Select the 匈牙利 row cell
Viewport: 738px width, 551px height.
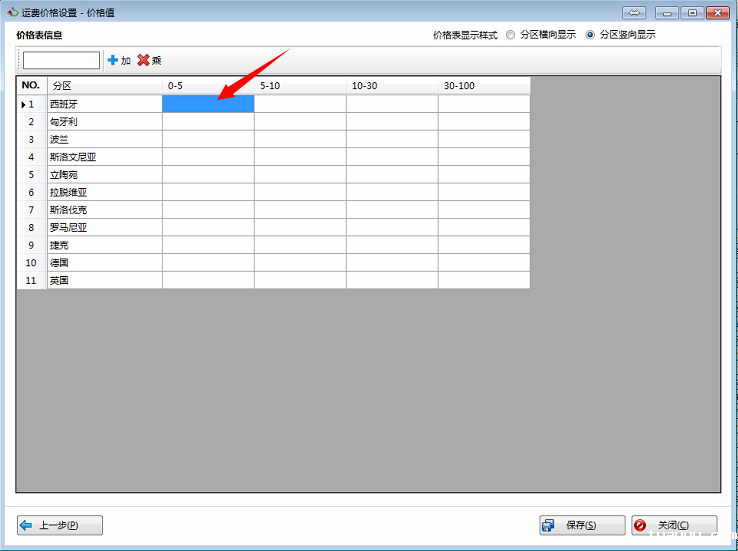coord(104,121)
